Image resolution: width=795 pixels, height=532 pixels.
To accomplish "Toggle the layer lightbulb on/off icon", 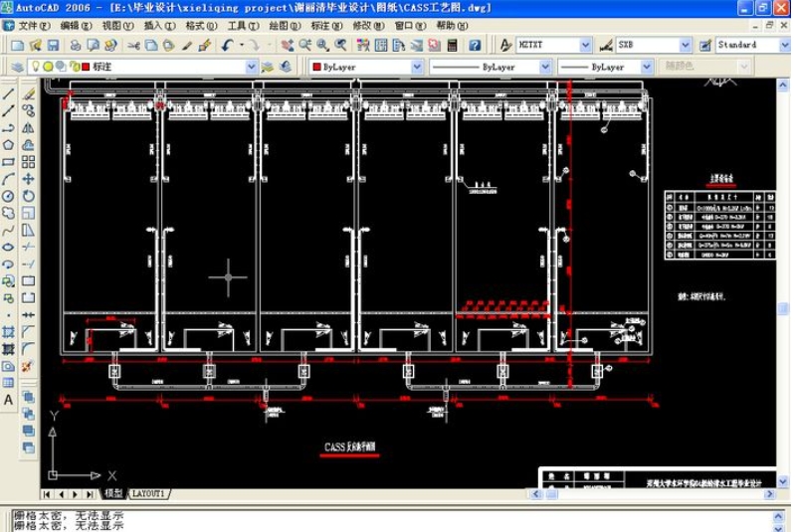I will (35, 67).
